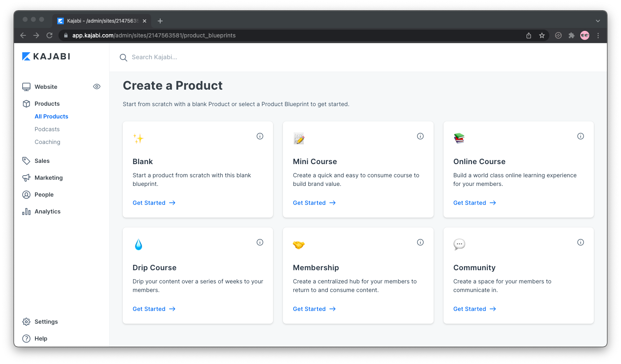Click the Sales tag icon
The width and height of the screenshot is (621, 364).
point(26,161)
